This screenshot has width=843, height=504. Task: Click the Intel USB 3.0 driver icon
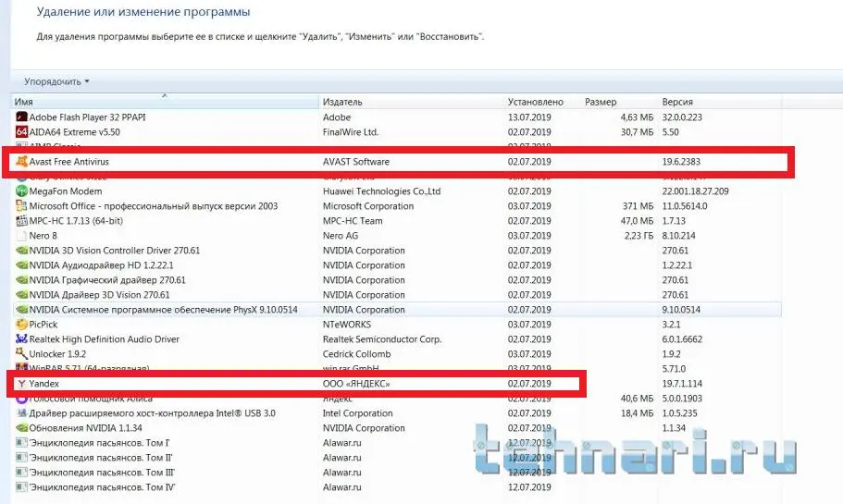click(21, 413)
